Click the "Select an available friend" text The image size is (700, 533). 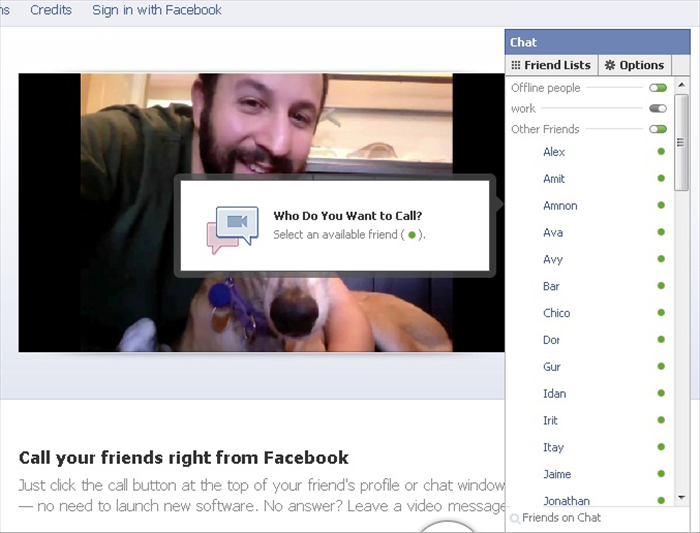click(335, 234)
